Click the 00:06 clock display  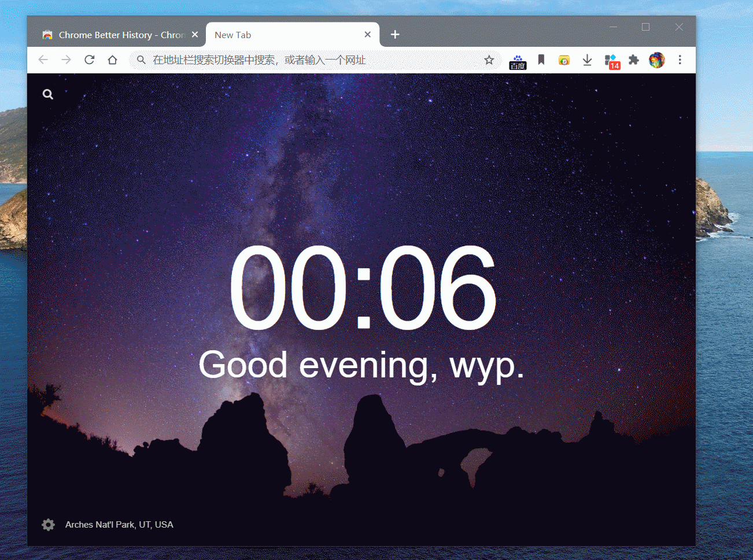pyautogui.click(x=363, y=287)
